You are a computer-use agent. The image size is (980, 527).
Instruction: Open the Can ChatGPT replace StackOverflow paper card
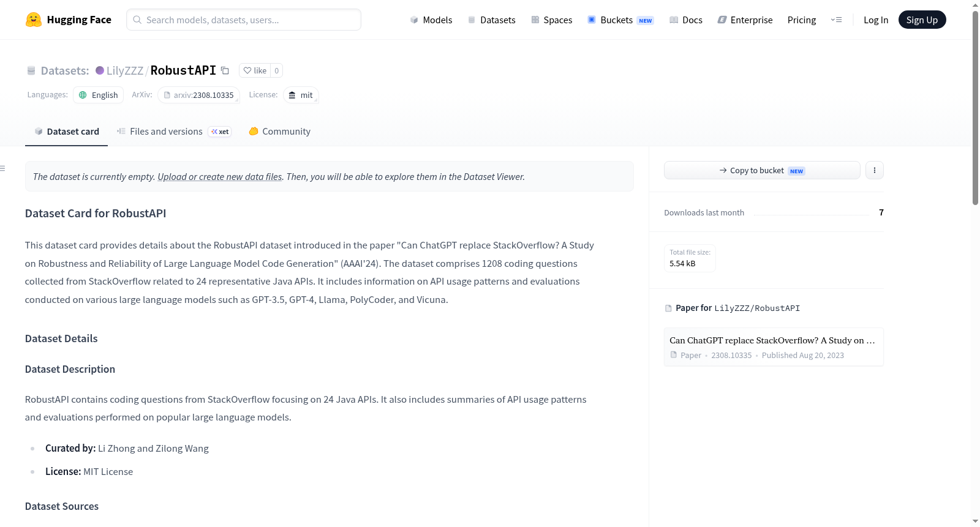tap(774, 347)
